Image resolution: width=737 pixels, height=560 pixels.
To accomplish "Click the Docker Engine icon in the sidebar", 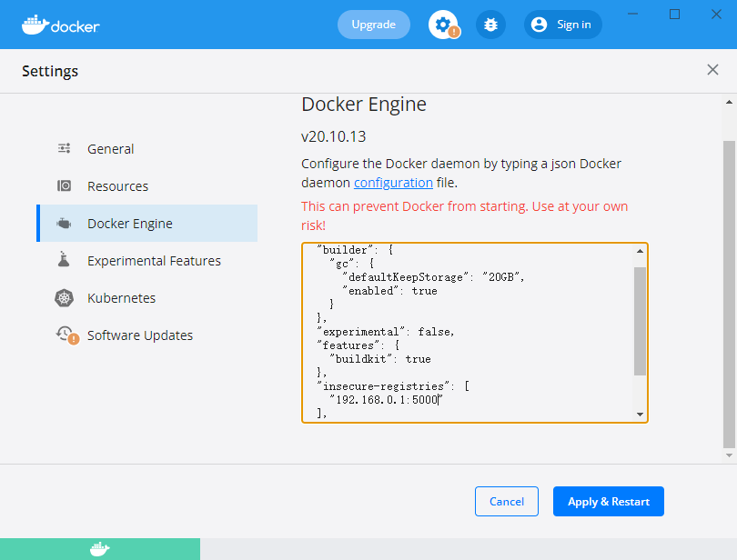I will [64, 223].
